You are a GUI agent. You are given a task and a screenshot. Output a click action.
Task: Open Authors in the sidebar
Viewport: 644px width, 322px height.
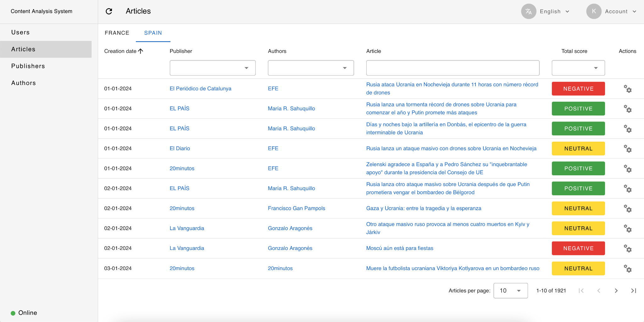tap(46, 83)
